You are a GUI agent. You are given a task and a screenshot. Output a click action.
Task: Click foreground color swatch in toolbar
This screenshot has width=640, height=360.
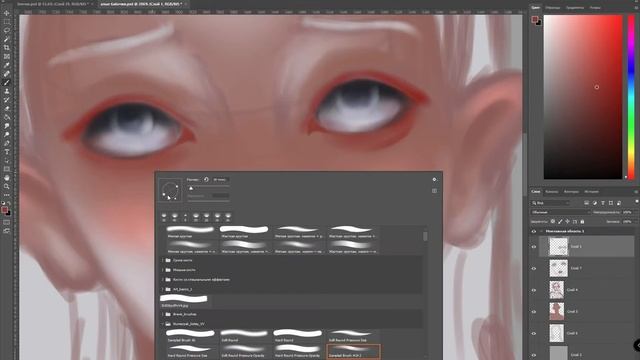4,209
